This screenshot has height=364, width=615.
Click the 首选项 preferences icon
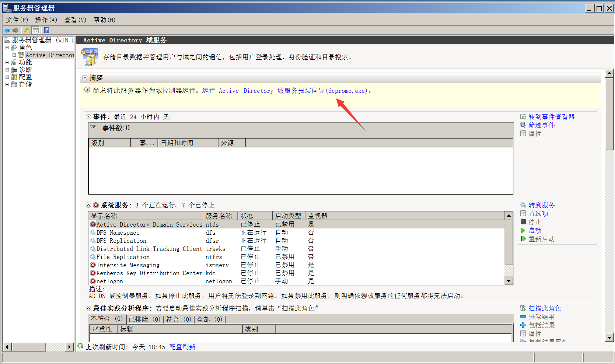tap(523, 214)
